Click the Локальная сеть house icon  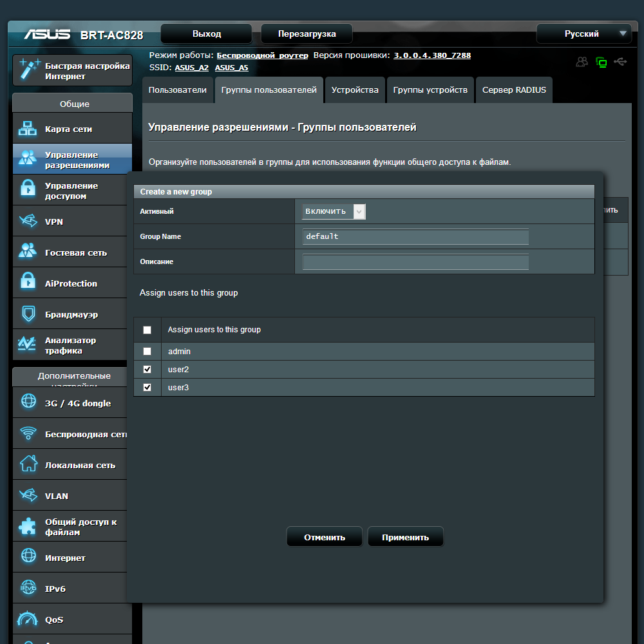[28, 463]
